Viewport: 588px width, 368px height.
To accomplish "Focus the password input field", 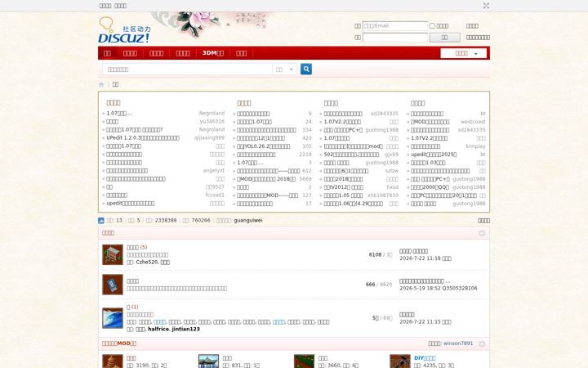I will click(395, 38).
